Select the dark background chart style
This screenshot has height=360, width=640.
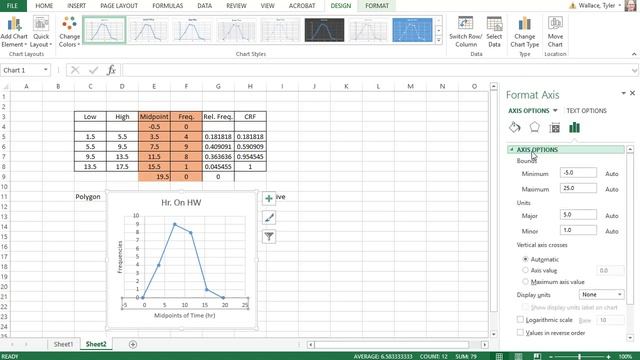[x=324, y=30]
